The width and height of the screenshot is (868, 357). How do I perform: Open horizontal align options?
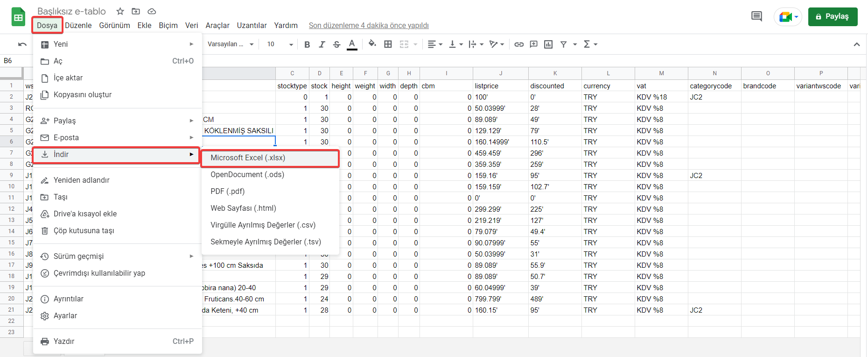coord(435,44)
